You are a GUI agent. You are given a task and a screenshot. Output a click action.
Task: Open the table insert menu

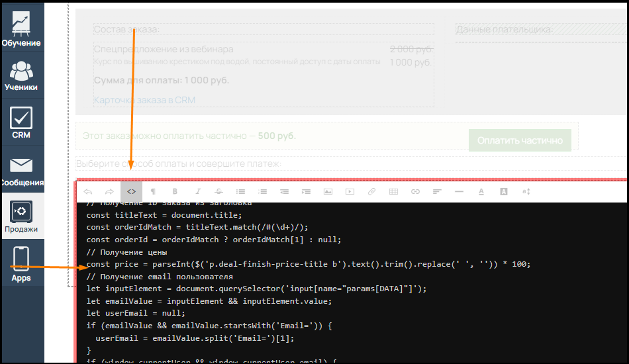393,192
